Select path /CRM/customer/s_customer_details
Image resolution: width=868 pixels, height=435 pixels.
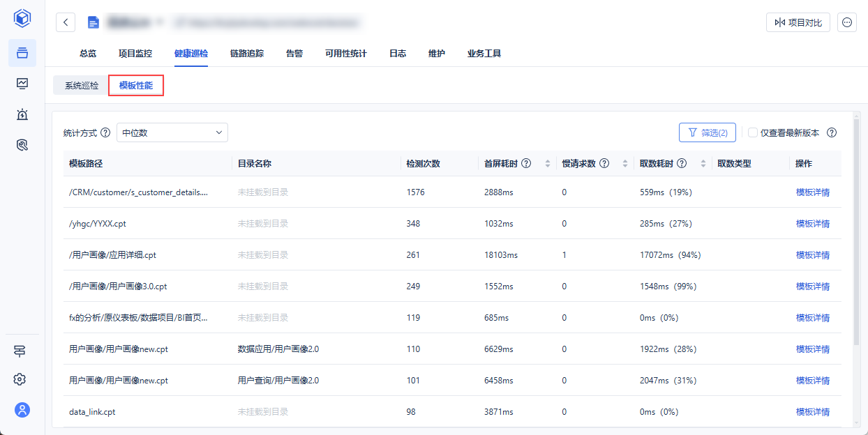point(139,192)
